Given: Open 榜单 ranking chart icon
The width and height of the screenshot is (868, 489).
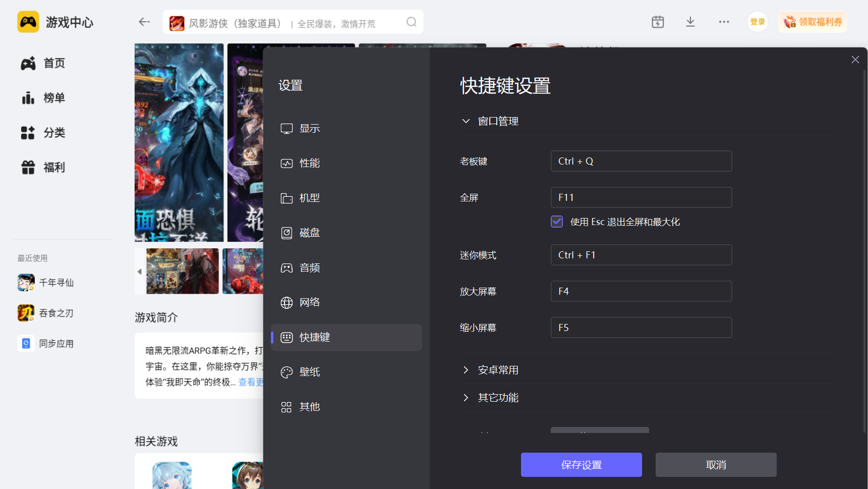Looking at the screenshot, I should coord(28,98).
